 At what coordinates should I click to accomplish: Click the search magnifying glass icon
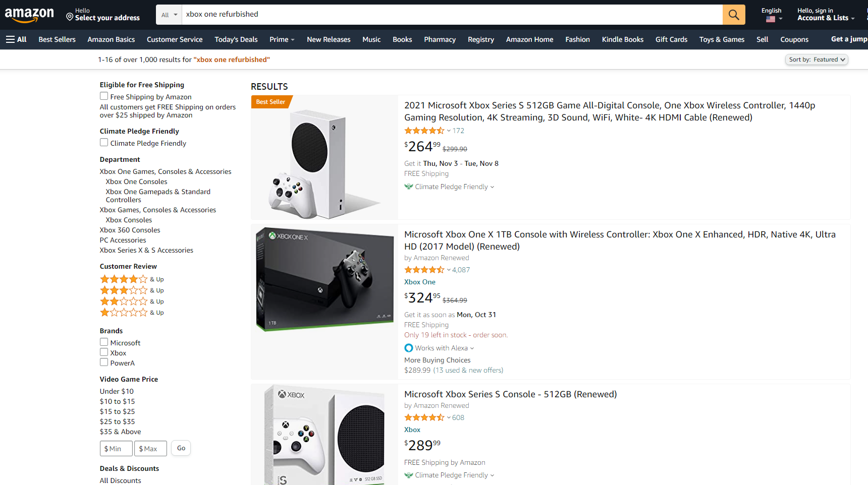click(734, 14)
